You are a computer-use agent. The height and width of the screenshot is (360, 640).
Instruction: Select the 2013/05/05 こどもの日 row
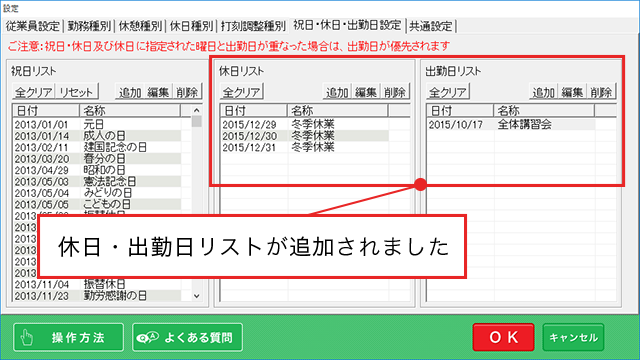point(97,204)
